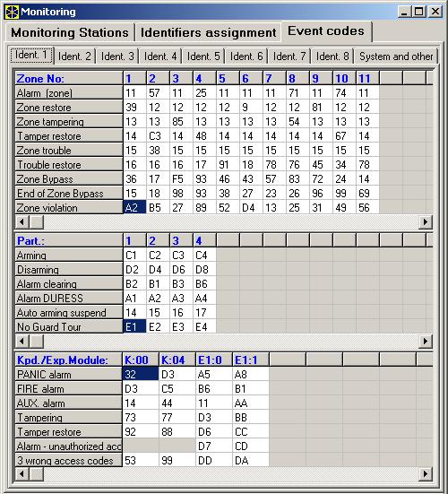The height and width of the screenshot is (494, 448).
Task: Click zone table scroll left arrow
Action: 22,221
